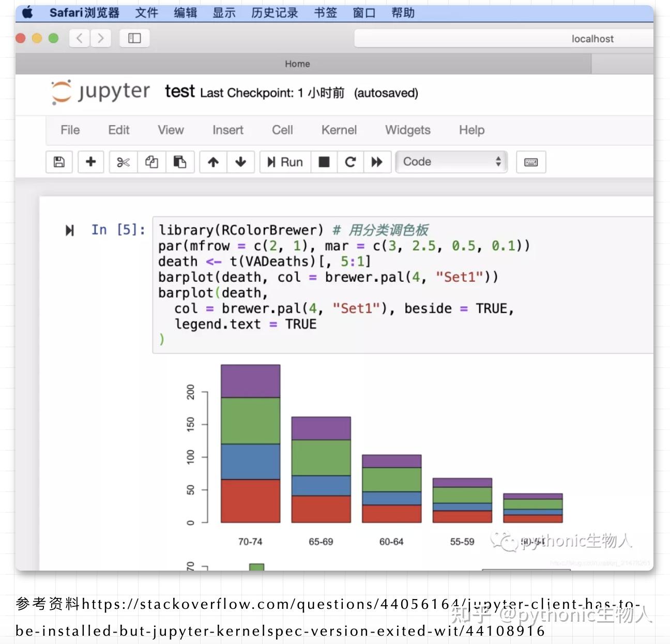Add a new cell below with the plus icon

pos(90,162)
